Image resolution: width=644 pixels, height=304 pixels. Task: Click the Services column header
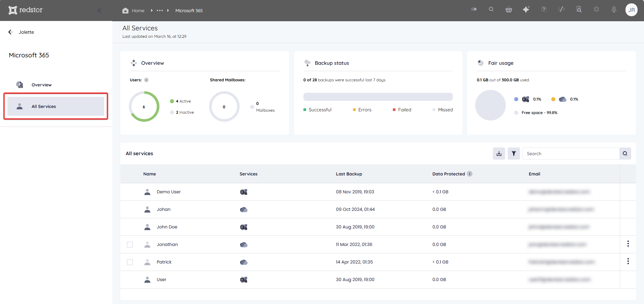point(248,174)
